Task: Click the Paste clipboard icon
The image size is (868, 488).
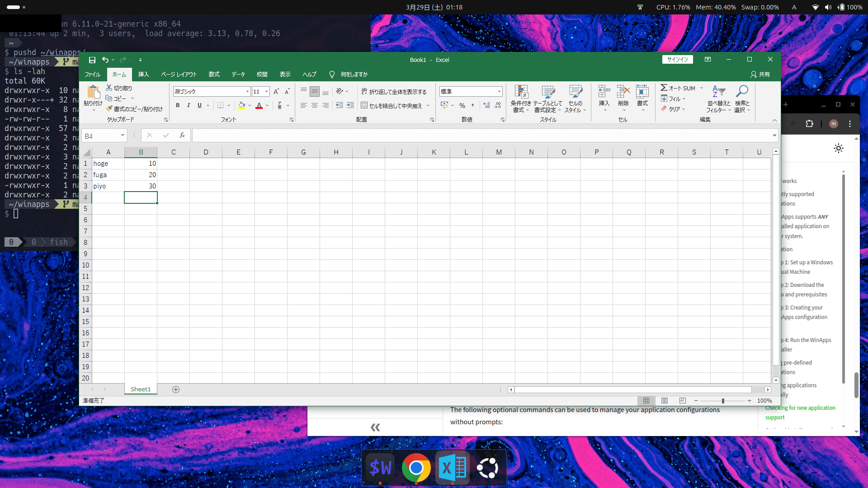Action: (93, 92)
